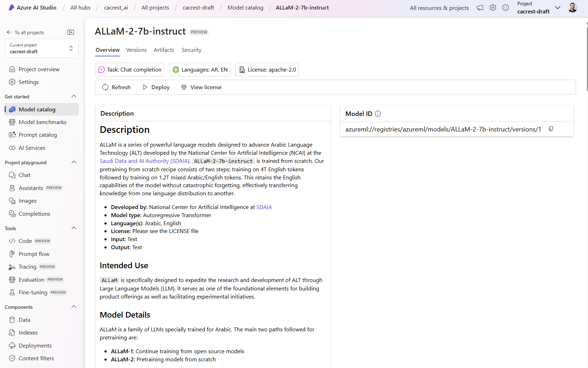Click the Settings gear icon in sidebar
Image resolution: width=588 pixels, height=368 pixels.
coord(12,82)
